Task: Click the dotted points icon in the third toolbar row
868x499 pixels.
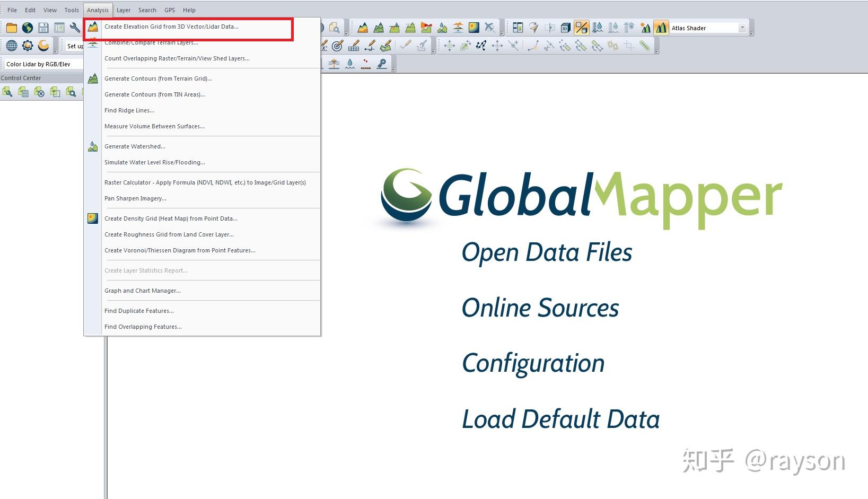Action: point(366,64)
